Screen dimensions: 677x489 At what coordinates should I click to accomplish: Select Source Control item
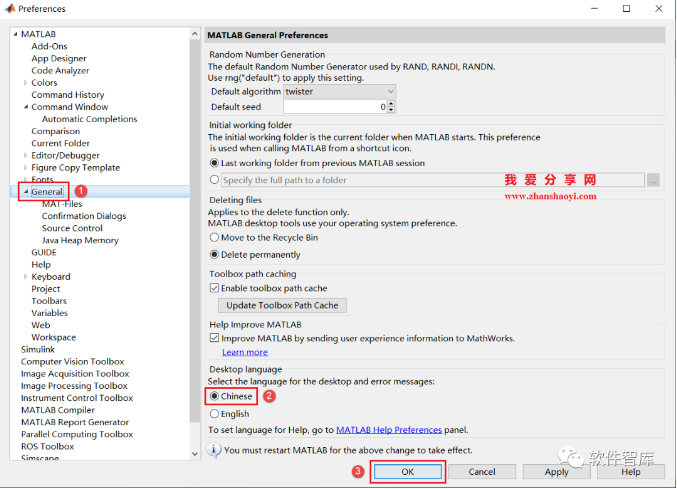tap(72, 228)
